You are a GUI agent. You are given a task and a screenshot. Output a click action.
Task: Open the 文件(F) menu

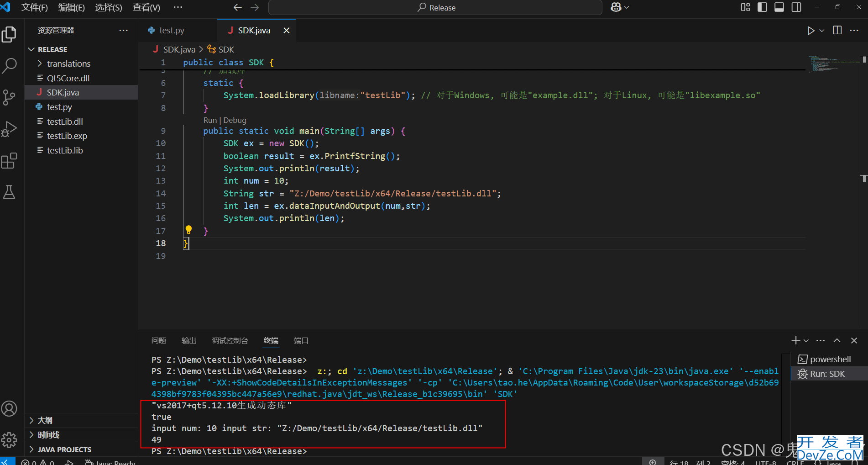point(35,7)
